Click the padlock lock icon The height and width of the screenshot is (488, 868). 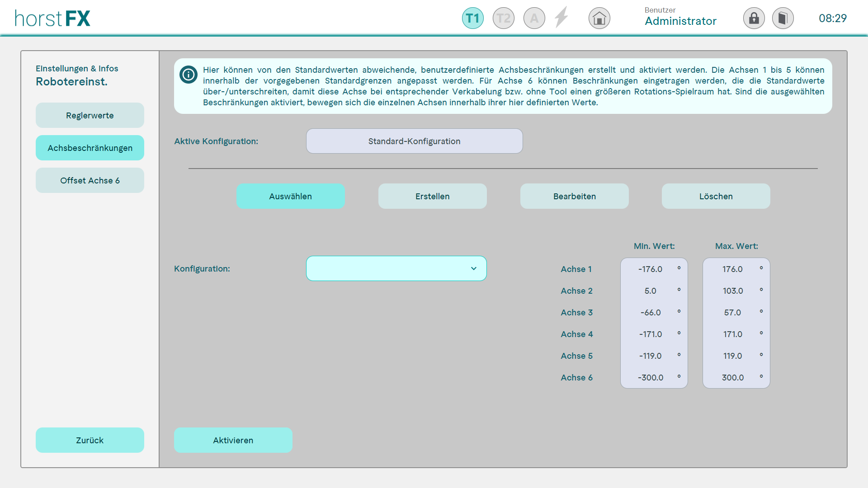tap(754, 19)
